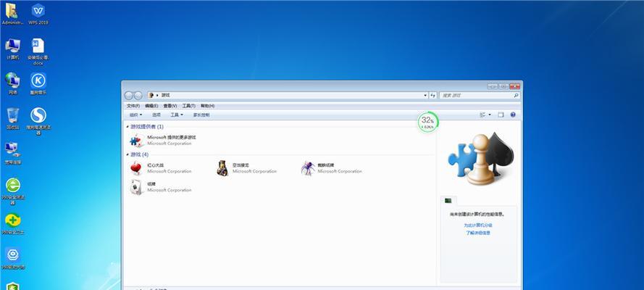The image size is (644, 290).
Task: Collapse the games (4) group
Action: point(127,155)
